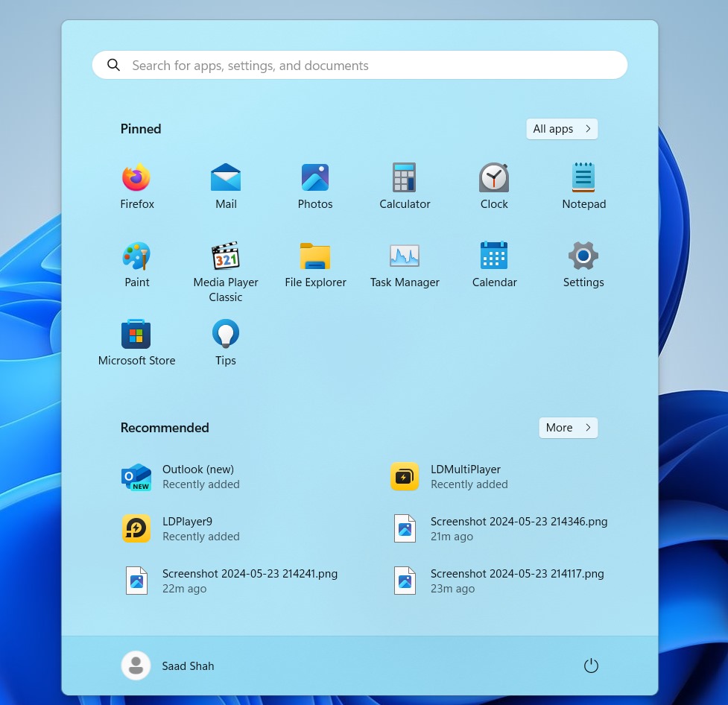Open Settings from pinned apps
Screen dimensions: 728x705
(x=583, y=265)
